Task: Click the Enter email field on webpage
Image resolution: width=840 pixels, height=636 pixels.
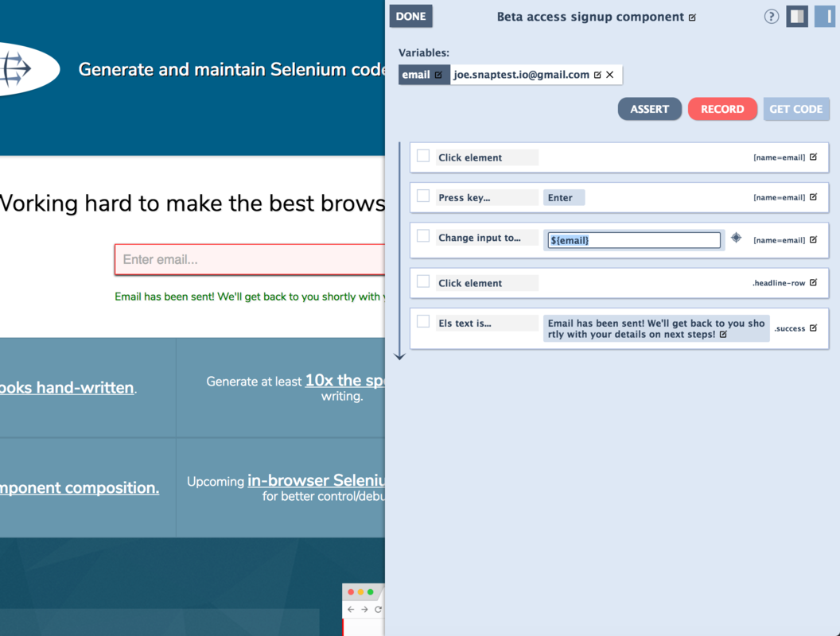Action: 250,260
